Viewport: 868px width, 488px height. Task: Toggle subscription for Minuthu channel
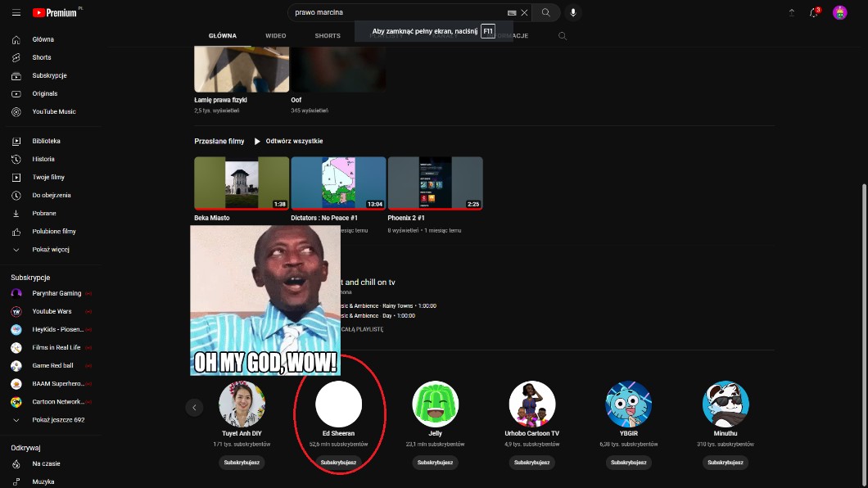[x=725, y=463]
